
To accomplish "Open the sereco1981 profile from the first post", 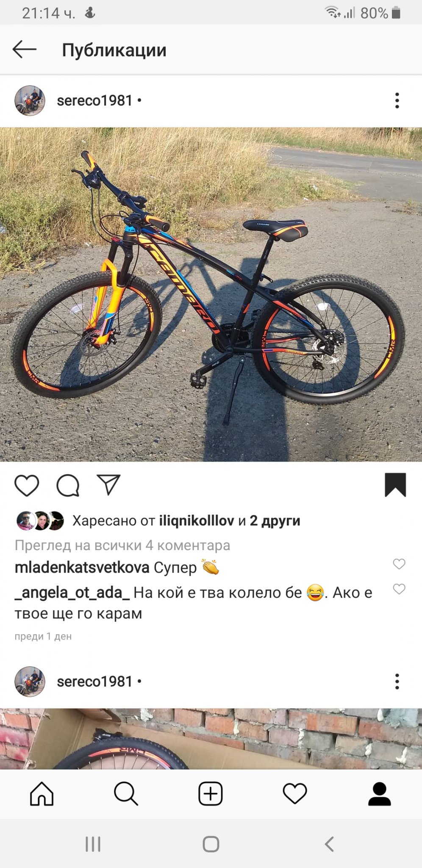I will [94, 100].
